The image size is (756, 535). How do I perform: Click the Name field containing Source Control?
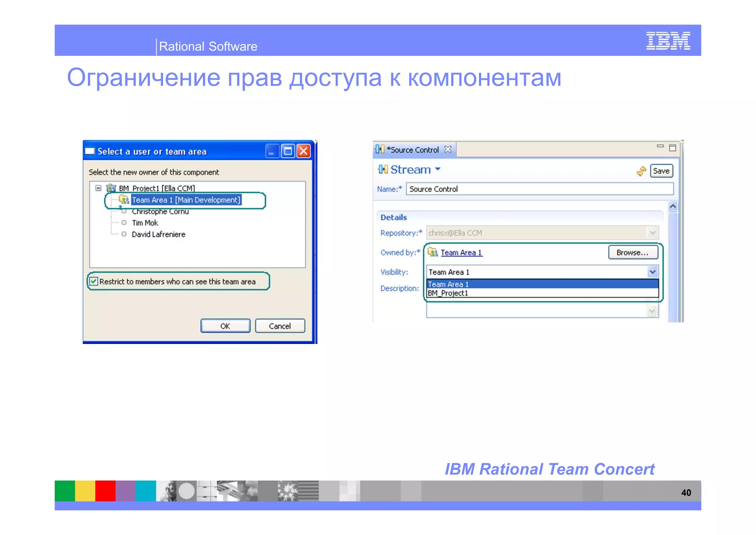(540, 189)
